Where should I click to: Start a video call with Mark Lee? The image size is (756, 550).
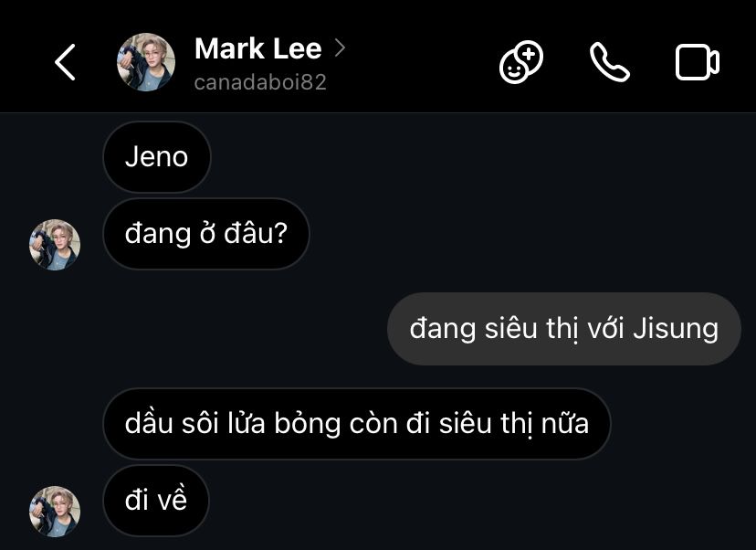click(x=698, y=62)
